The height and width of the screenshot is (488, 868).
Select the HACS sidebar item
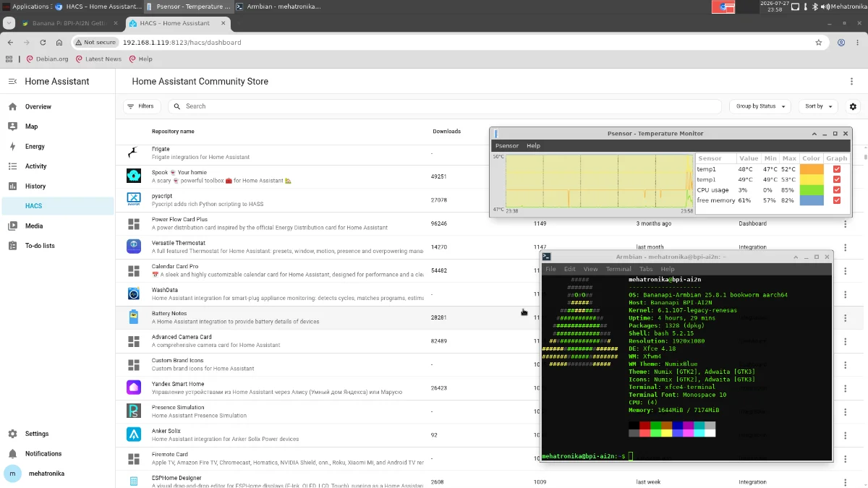click(x=58, y=206)
